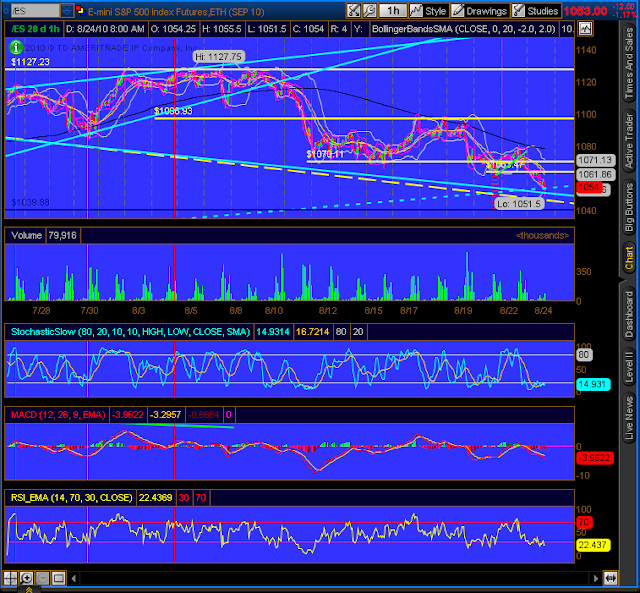
Task: Open the Live News side tab
Action: 629,418
